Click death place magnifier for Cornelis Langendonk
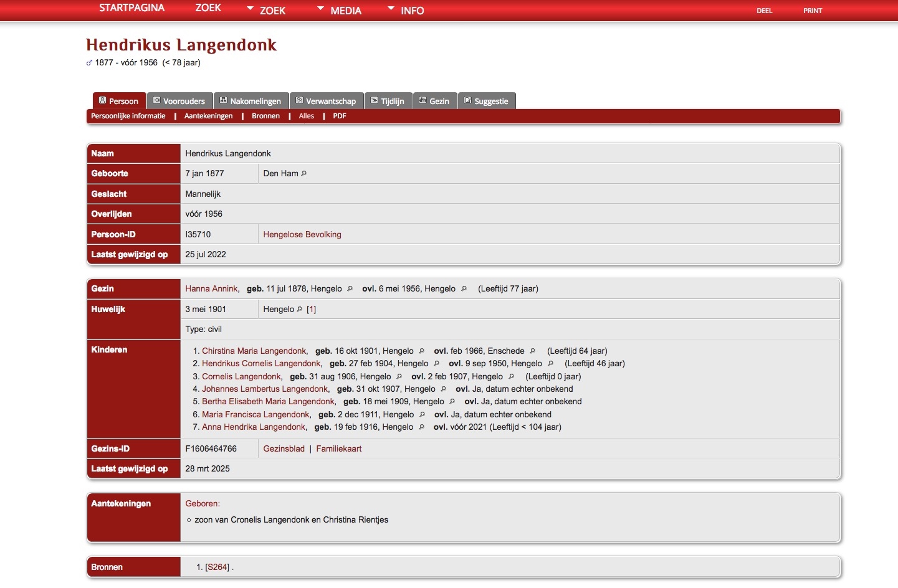The height and width of the screenshot is (588, 898). click(511, 377)
